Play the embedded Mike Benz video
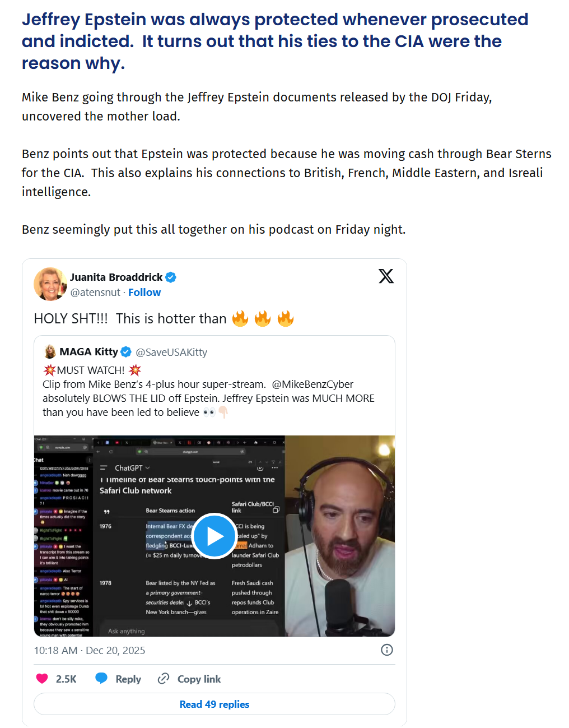569x728 pixels. pos(214,536)
